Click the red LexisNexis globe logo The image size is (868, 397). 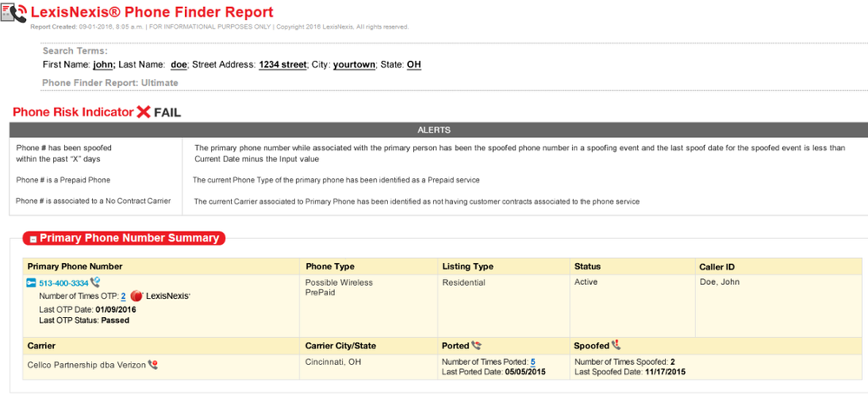pos(136,296)
